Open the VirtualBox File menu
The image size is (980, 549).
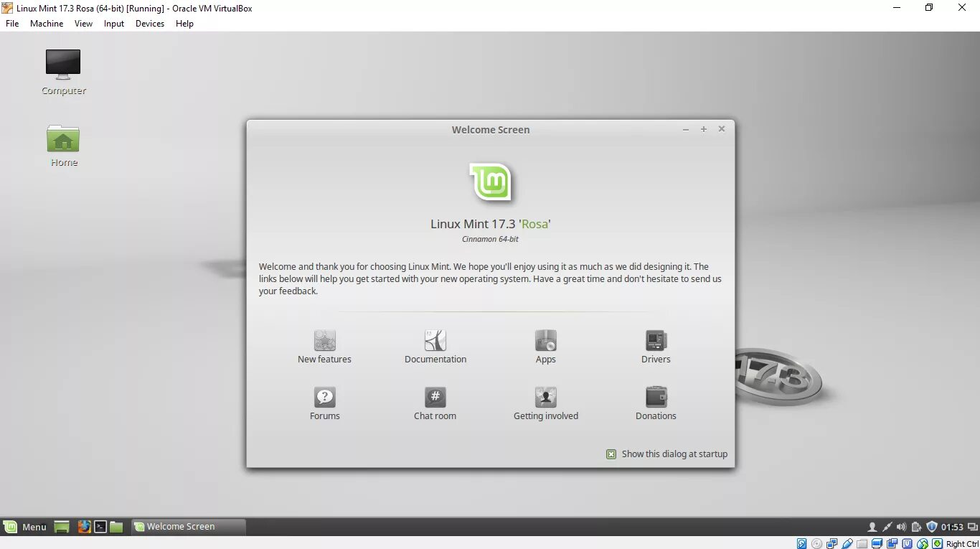coord(12,24)
